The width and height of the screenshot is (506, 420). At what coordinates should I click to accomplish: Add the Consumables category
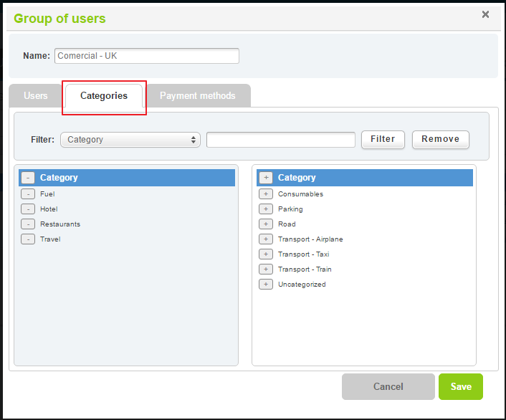[266, 194]
